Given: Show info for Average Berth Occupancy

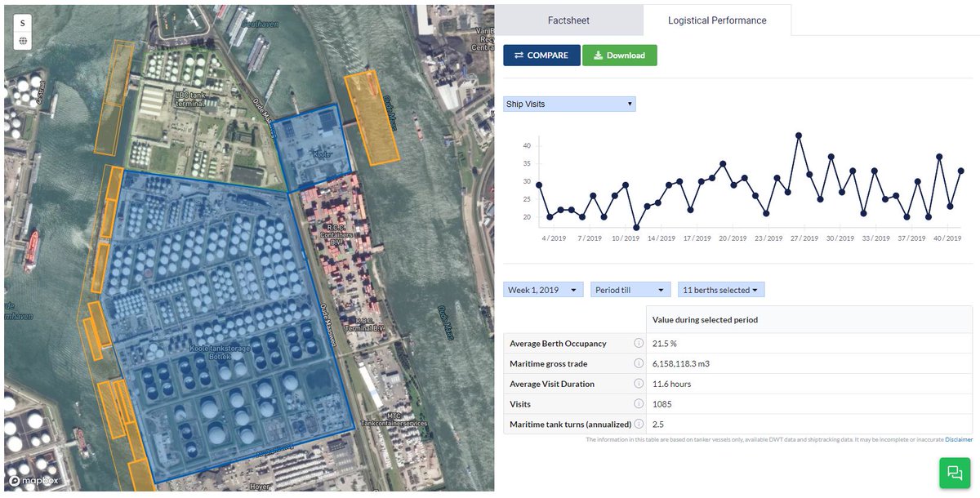Looking at the screenshot, I should pos(639,344).
